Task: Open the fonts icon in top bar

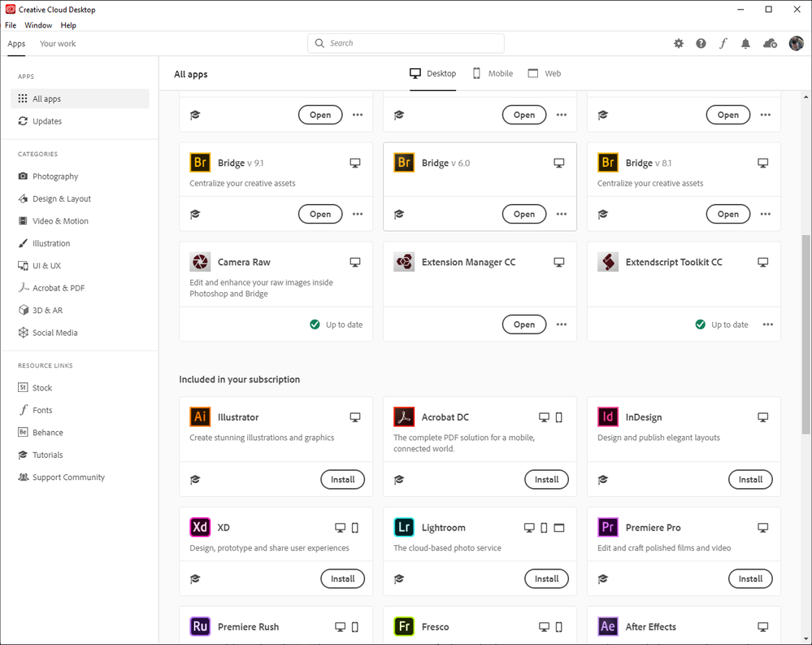Action: [x=723, y=44]
